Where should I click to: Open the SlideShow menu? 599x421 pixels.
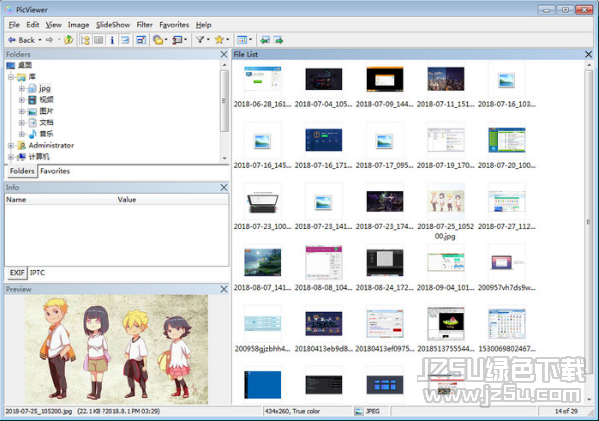coord(113,25)
